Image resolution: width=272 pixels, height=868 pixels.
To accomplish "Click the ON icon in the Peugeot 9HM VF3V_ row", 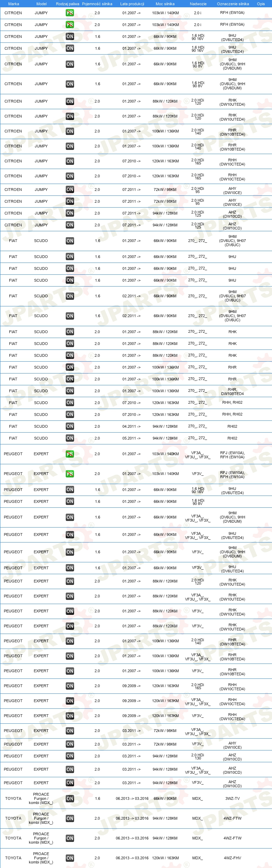I will coord(70,552).
